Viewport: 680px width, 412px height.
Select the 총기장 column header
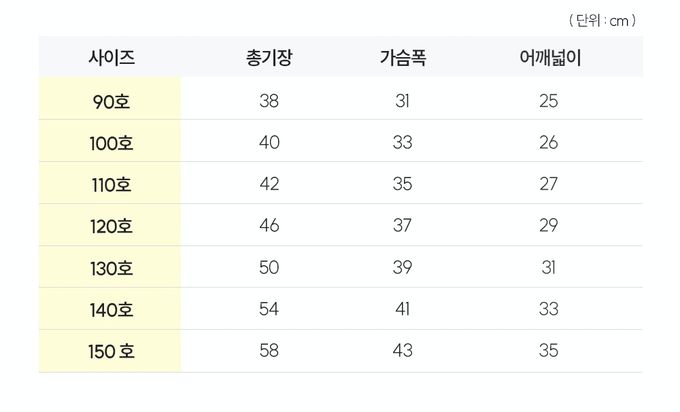[269, 58]
